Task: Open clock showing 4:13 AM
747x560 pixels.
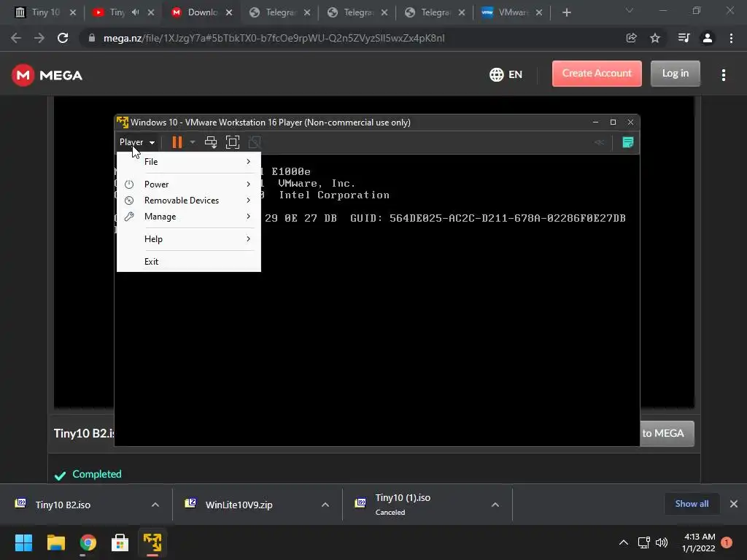Action: (x=699, y=542)
